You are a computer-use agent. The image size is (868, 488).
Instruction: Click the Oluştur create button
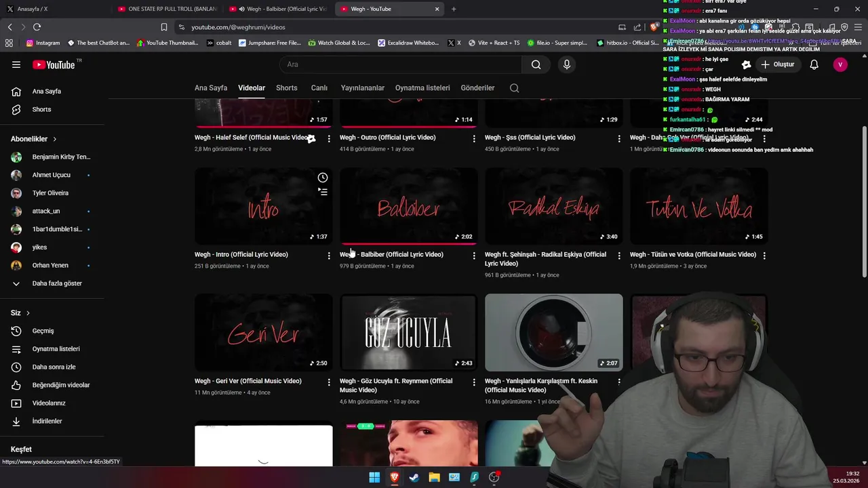(777, 64)
